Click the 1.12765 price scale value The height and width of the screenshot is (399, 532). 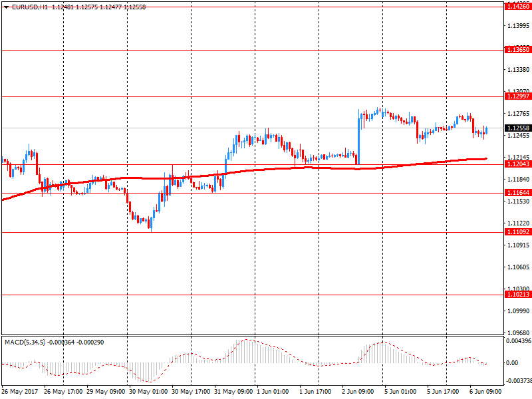pos(519,114)
